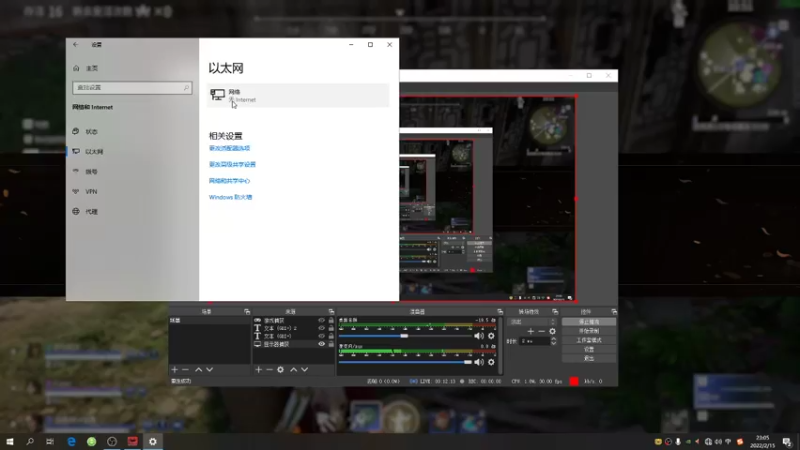Open the Ethernet network connection entry

pos(298,95)
